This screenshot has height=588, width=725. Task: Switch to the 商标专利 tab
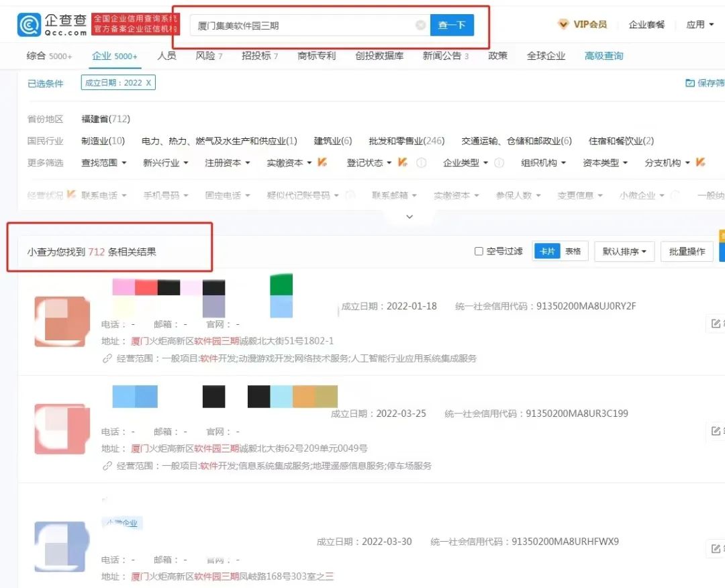coord(317,56)
